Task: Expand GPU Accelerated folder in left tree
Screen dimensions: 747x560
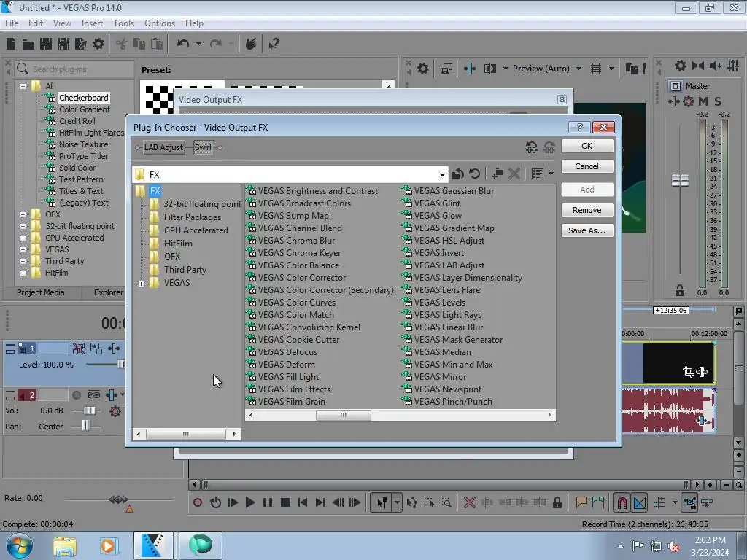Action: pyautogui.click(x=23, y=238)
